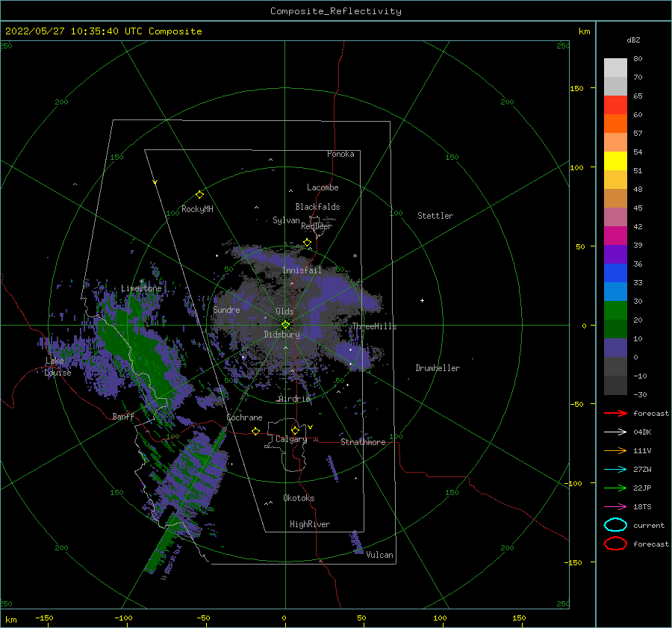Click the Airdrie town label
The height and width of the screenshot is (628, 672).
pyautogui.click(x=294, y=399)
